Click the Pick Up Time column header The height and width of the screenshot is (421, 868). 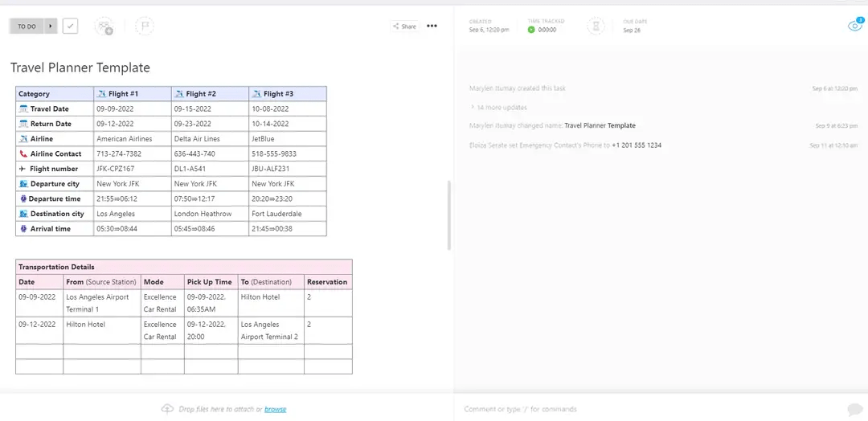(x=211, y=281)
